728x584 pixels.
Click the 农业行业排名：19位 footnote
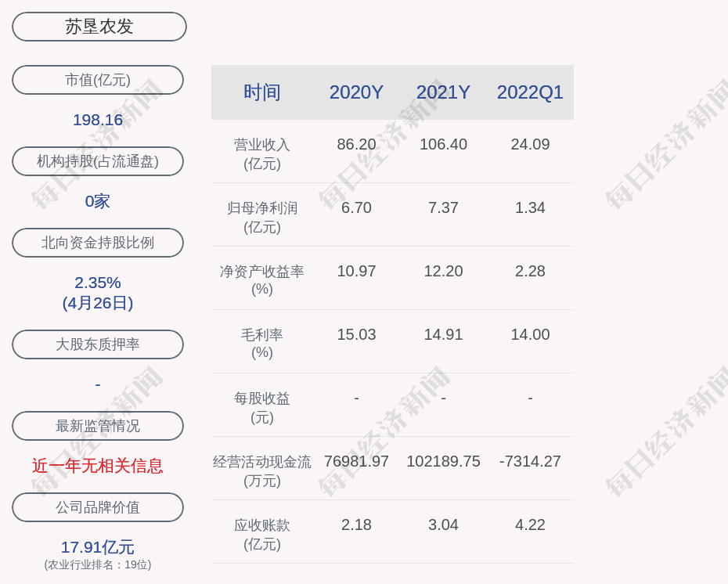[98, 564]
